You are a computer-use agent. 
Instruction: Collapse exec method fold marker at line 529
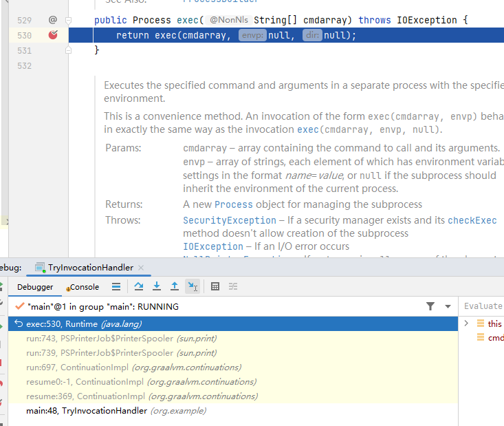click(68, 21)
